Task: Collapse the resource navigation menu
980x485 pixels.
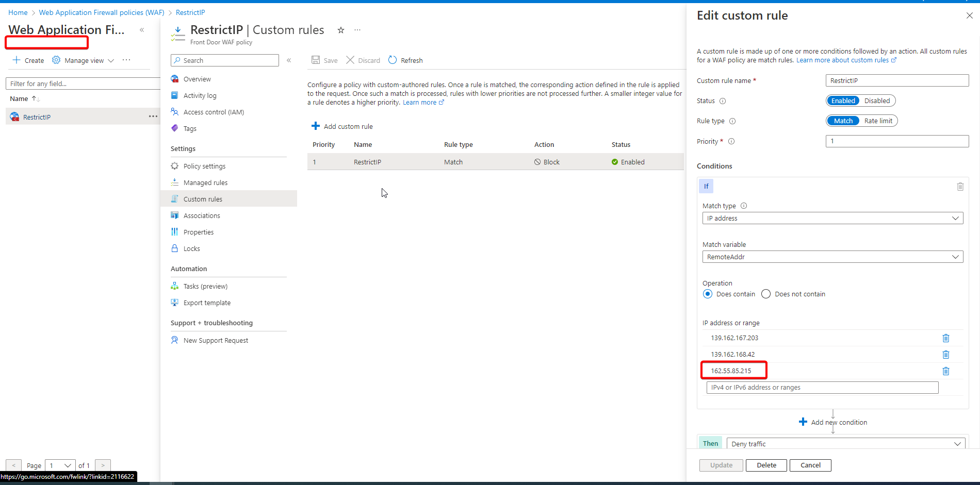Action: [x=289, y=60]
